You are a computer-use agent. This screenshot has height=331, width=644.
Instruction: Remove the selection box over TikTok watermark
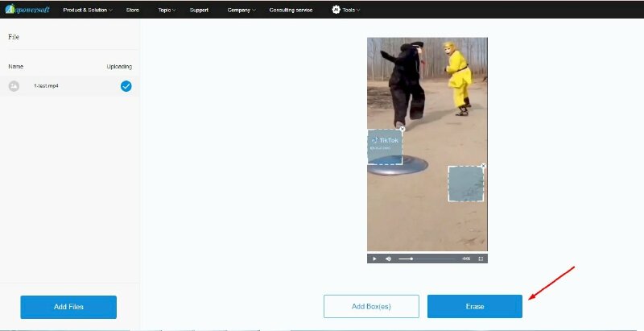pyautogui.click(x=402, y=129)
